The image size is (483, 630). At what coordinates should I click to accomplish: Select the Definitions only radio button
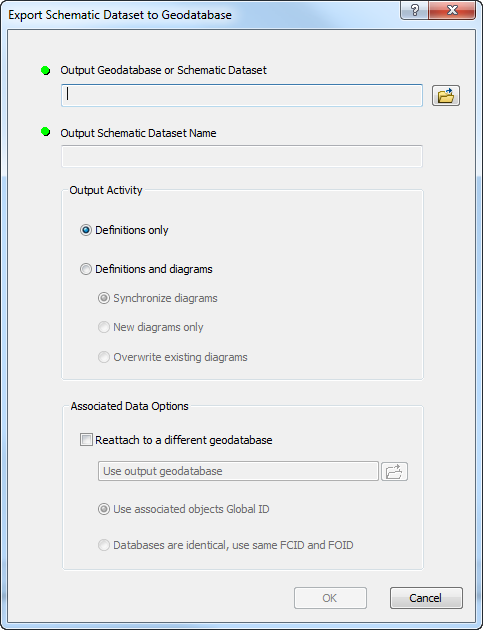(x=86, y=230)
